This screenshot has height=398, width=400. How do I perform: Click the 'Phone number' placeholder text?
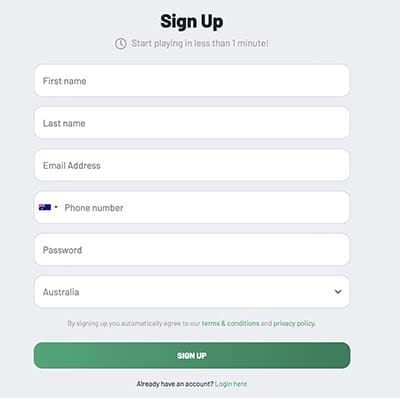tap(94, 208)
